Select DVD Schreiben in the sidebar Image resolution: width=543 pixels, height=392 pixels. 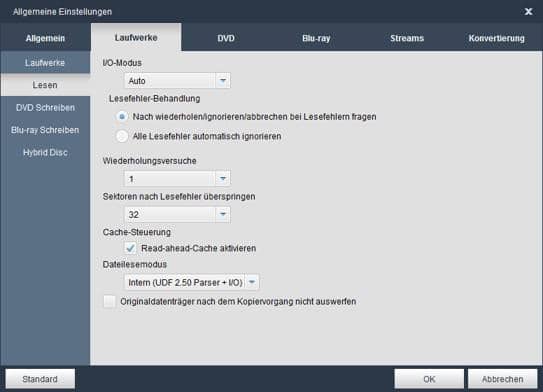[45, 108]
